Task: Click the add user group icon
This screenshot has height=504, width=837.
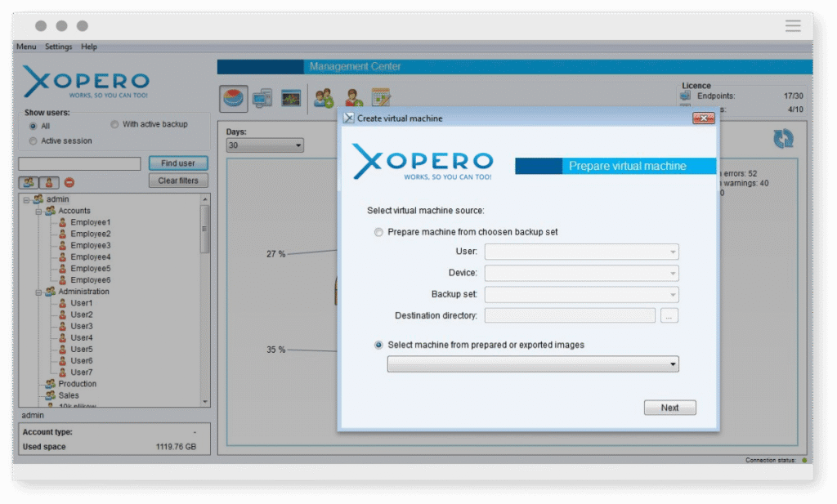Action: [324, 98]
